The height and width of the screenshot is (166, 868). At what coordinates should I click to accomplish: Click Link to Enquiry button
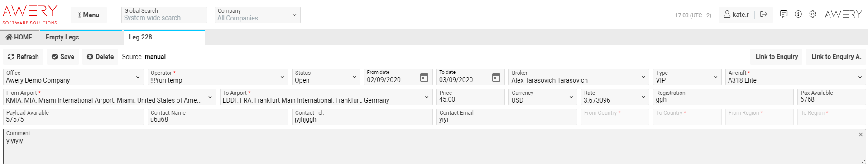777,57
